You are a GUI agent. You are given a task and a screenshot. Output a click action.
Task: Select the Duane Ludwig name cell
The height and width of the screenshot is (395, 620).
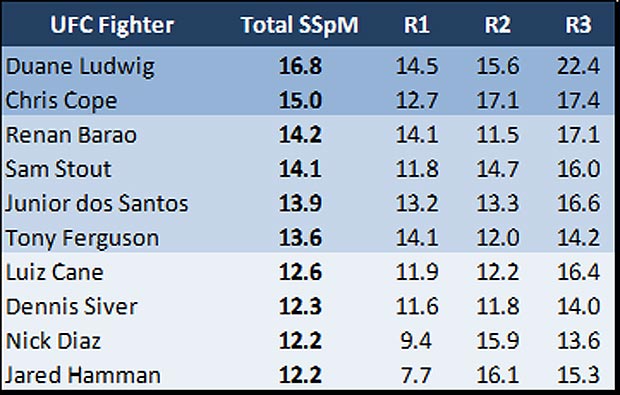coord(80,66)
